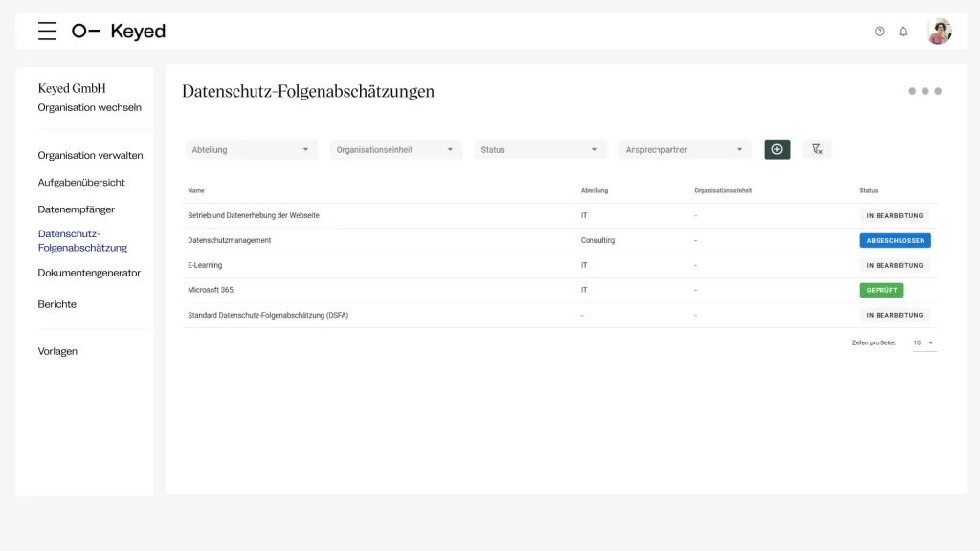Image resolution: width=980 pixels, height=551 pixels.
Task: Change rows per page dropdown
Action: 924,343
